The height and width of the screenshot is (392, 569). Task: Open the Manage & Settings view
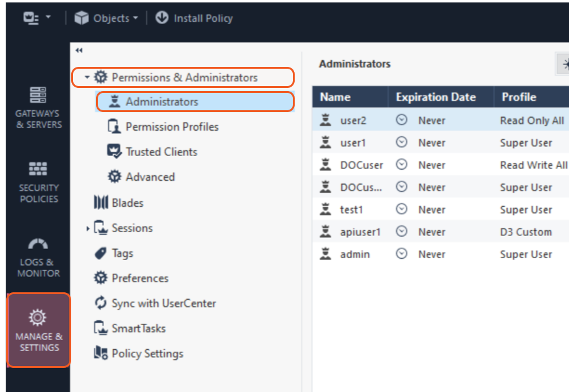(38, 330)
